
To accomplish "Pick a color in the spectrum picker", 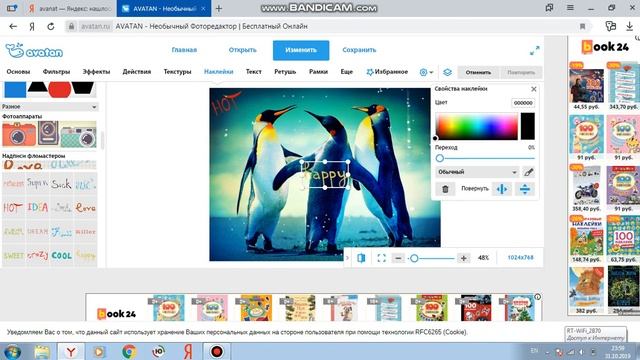I will point(477,126).
